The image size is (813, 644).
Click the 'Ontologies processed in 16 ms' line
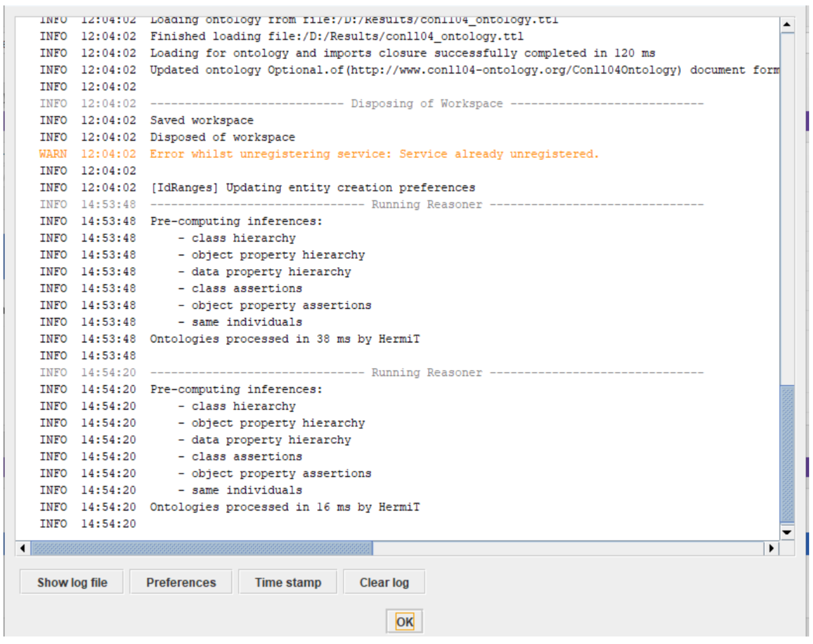[x=285, y=507]
